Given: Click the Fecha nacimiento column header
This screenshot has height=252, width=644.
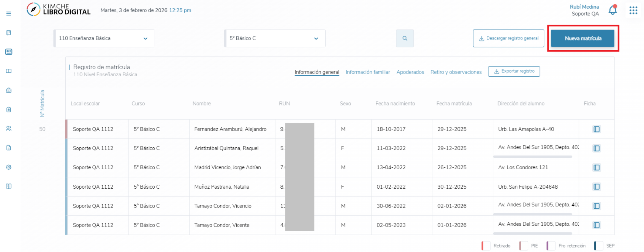Looking at the screenshot, I should click(x=395, y=104).
